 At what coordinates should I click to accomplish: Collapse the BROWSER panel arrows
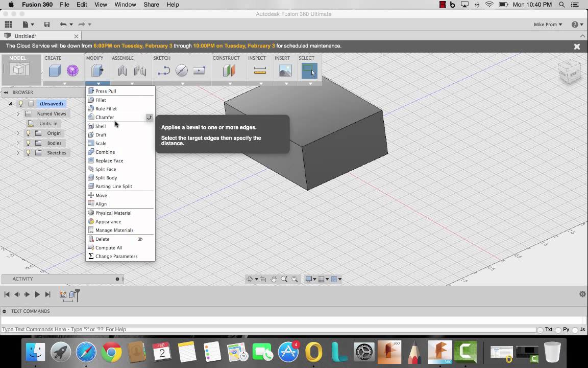point(6,93)
